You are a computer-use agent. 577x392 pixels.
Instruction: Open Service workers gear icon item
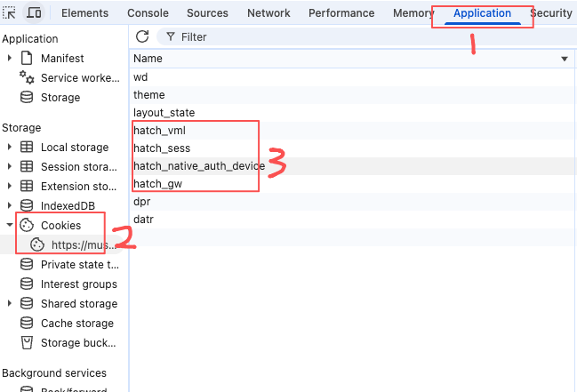27,77
